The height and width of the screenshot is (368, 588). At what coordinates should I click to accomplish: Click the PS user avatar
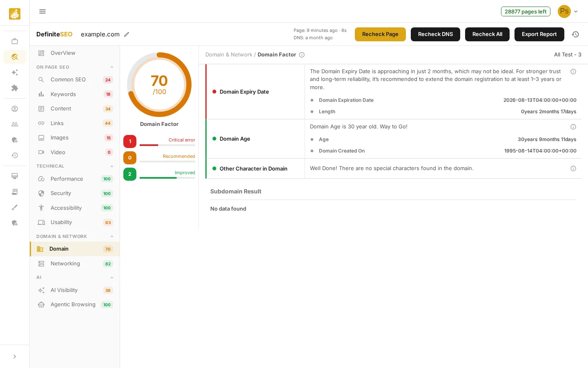[x=564, y=11]
